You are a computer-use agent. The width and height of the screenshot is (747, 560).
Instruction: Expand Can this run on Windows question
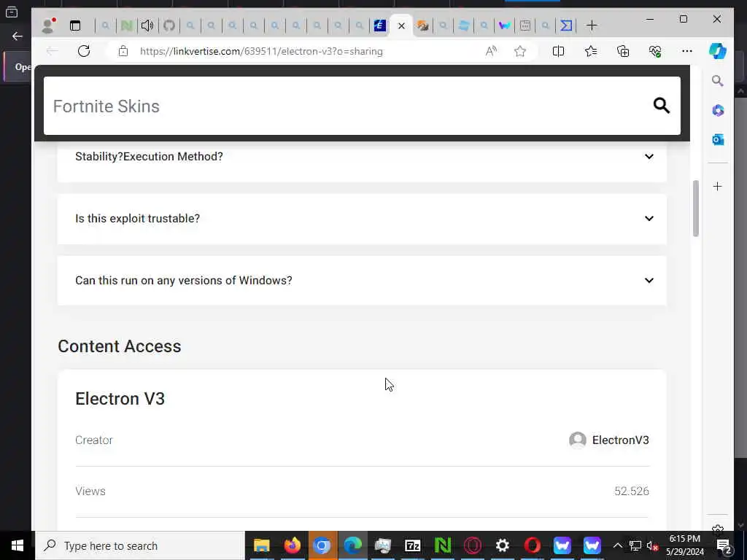pyautogui.click(x=362, y=281)
